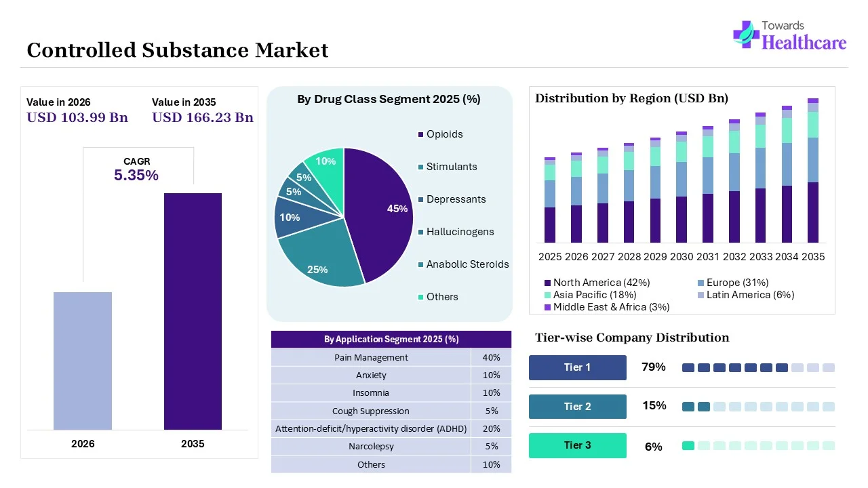The height and width of the screenshot is (488, 868).
Task: Click the 20% table cell
Action: click(492, 428)
